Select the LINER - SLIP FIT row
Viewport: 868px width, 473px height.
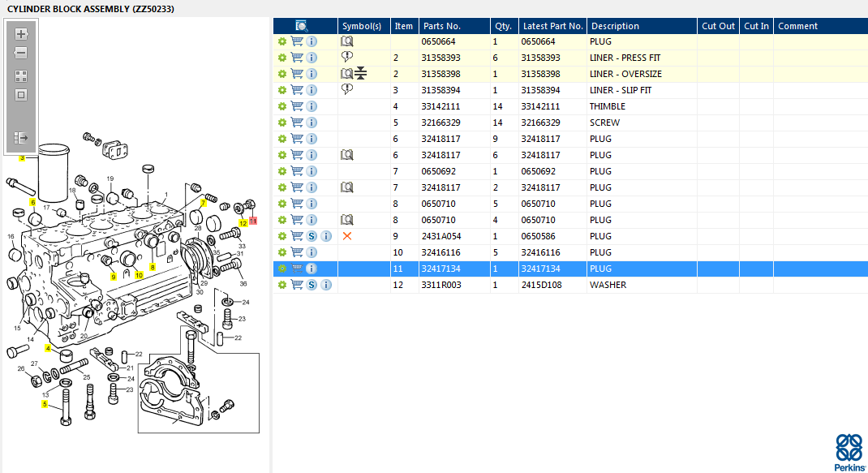[x=571, y=90]
